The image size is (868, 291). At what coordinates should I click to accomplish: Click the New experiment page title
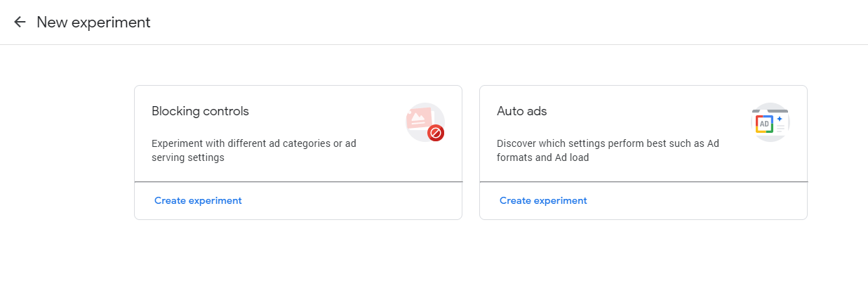click(x=93, y=22)
